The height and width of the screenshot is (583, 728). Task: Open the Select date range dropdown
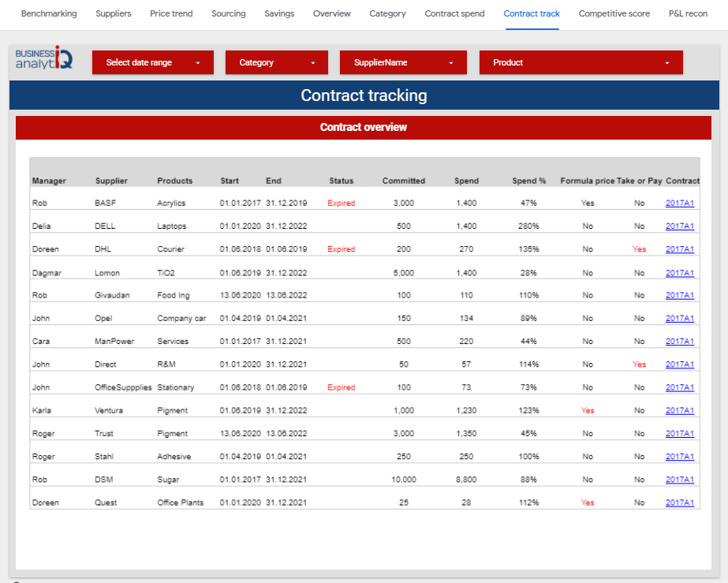[x=153, y=62]
